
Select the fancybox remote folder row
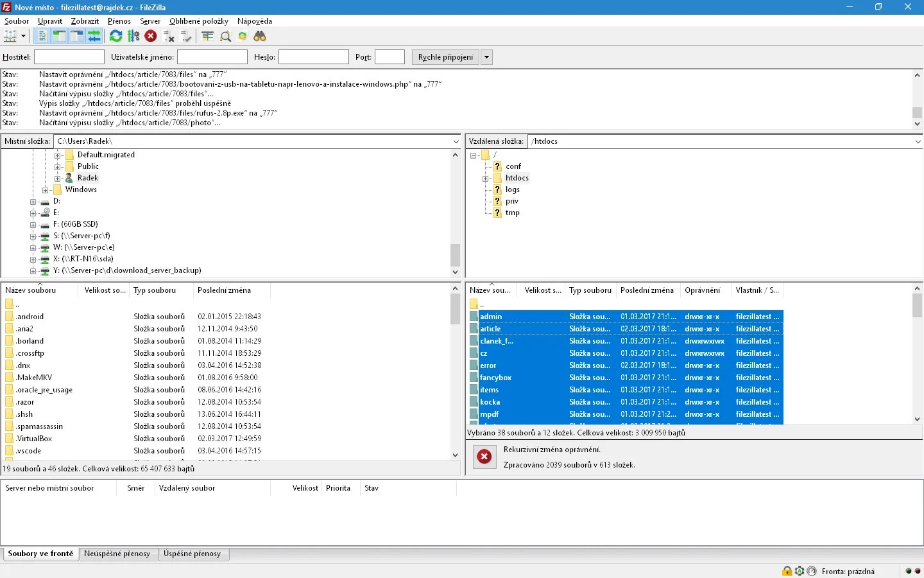point(626,378)
